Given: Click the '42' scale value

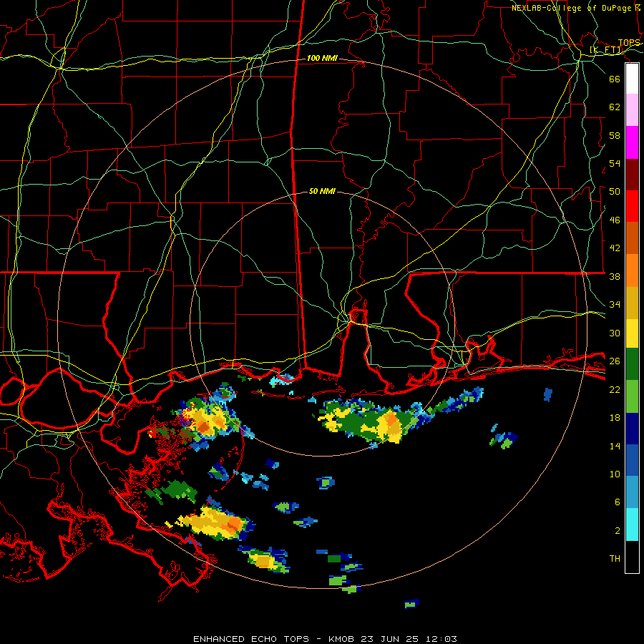Looking at the screenshot, I should pyautogui.click(x=615, y=248).
